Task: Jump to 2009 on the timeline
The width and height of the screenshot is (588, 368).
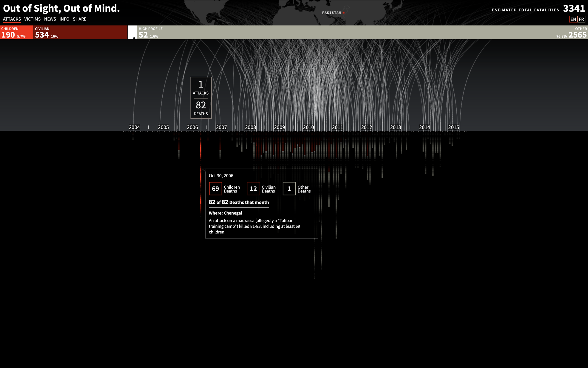Action: (280, 127)
